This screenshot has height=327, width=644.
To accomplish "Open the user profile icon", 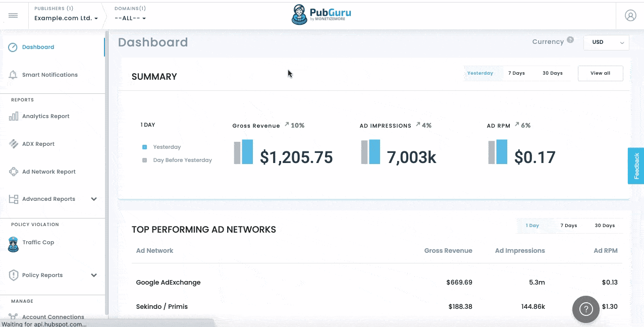I will pos(630,16).
